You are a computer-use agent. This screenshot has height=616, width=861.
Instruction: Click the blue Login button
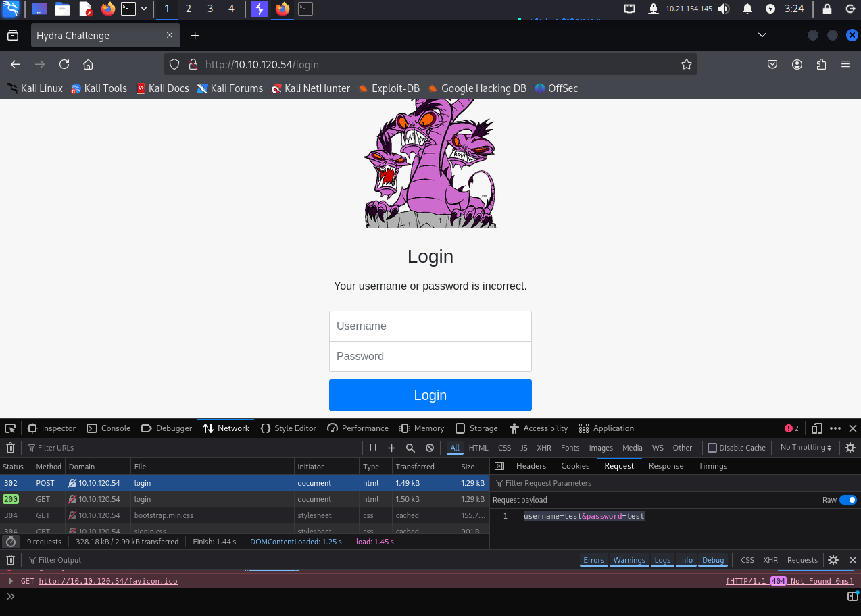430,395
